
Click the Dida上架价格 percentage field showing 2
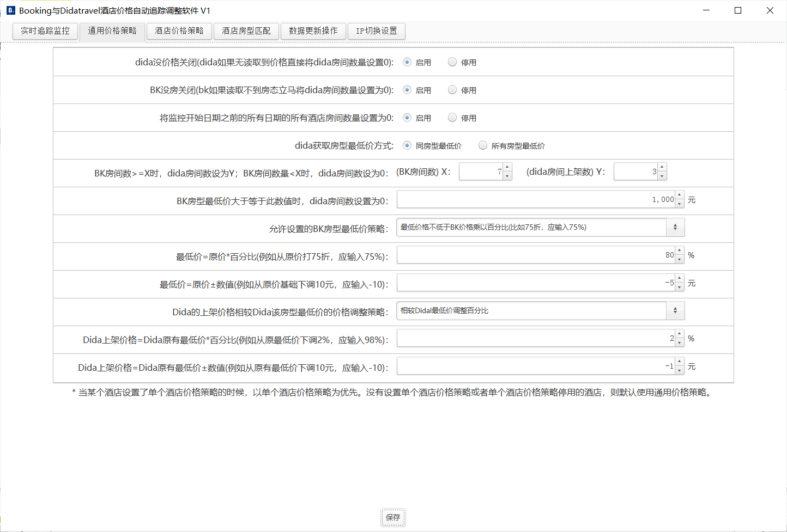click(536, 338)
